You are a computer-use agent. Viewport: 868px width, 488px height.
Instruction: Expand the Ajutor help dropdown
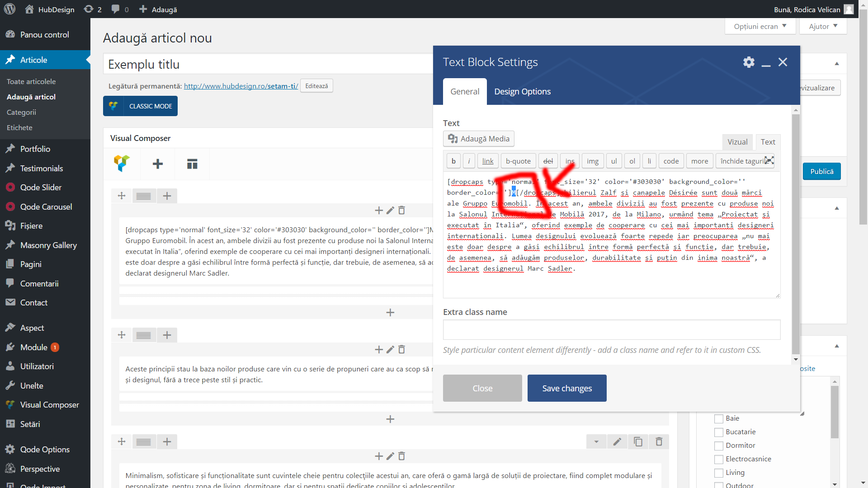pos(823,26)
